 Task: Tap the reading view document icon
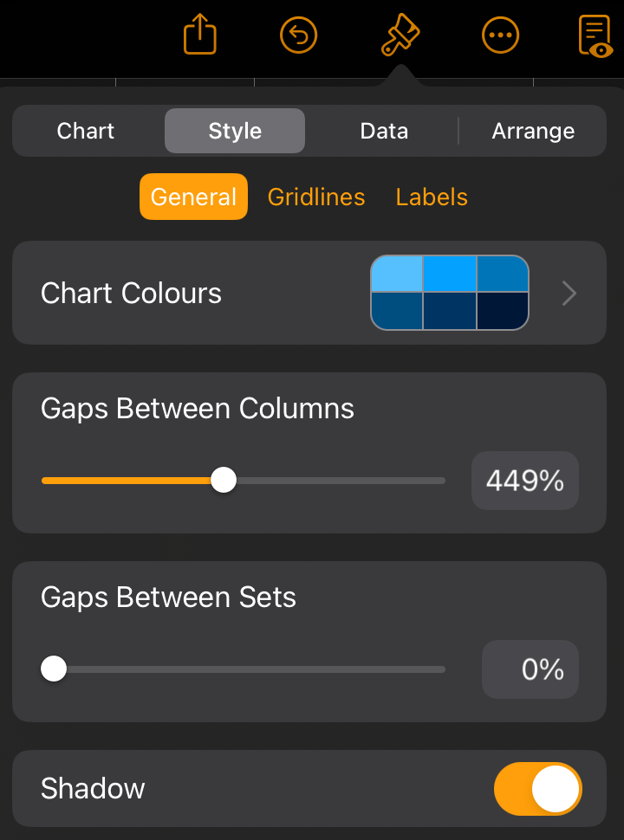[595, 36]
